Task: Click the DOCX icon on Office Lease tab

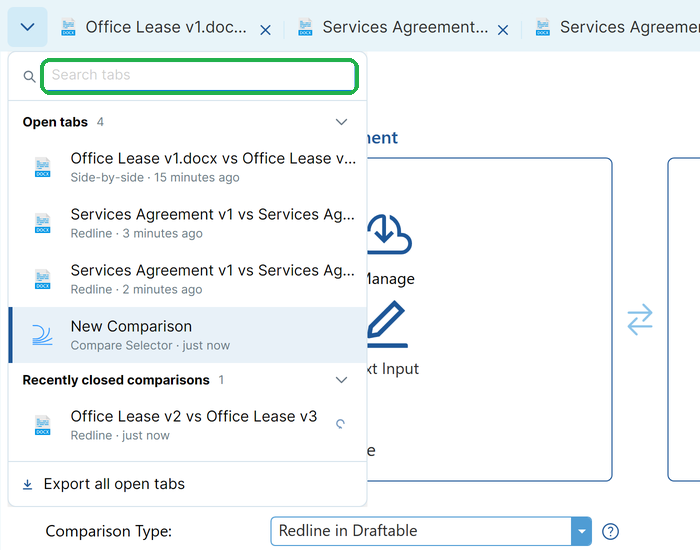Action: 68,27
